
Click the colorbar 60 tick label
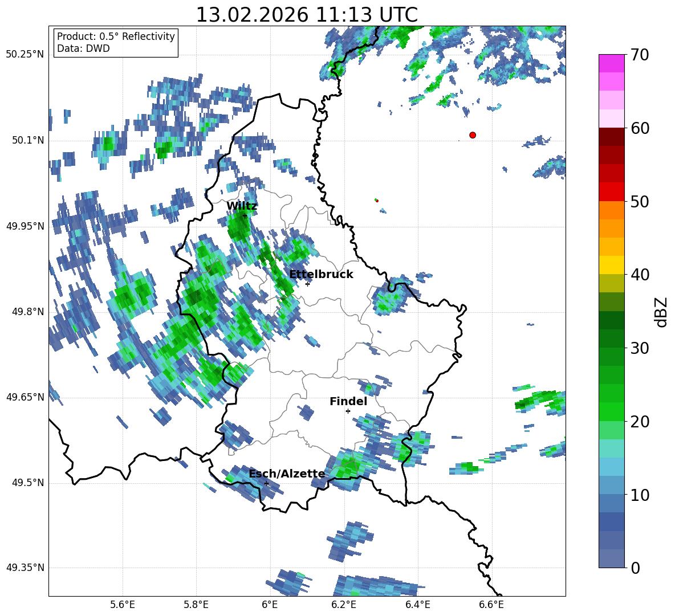coord(640,128)
